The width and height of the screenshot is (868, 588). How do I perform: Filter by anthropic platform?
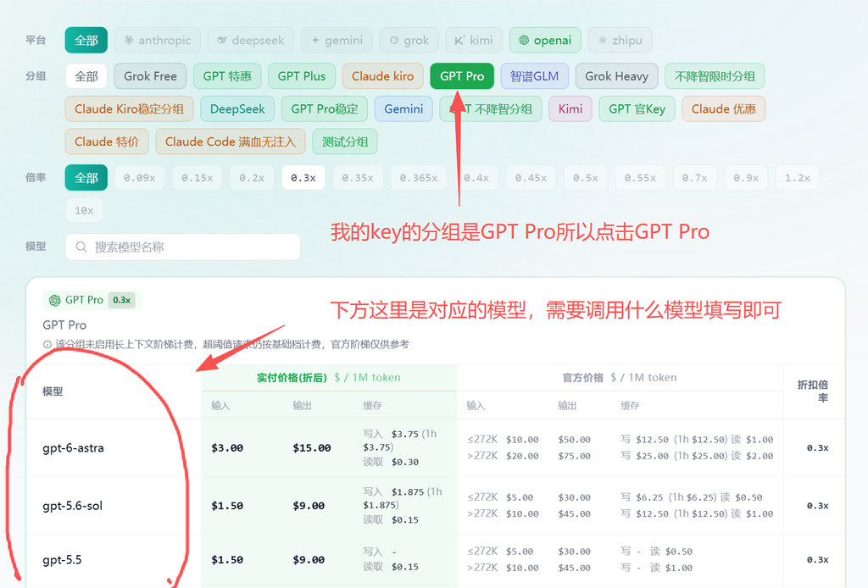[x=158, y=41]
